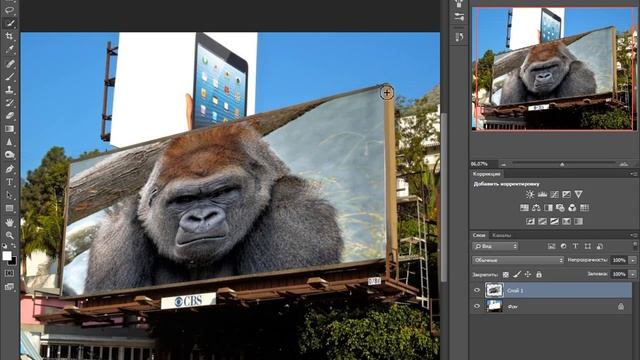
Task: Switch to the Слои tab
Action: pyautogui.click(x=479, y=235)
